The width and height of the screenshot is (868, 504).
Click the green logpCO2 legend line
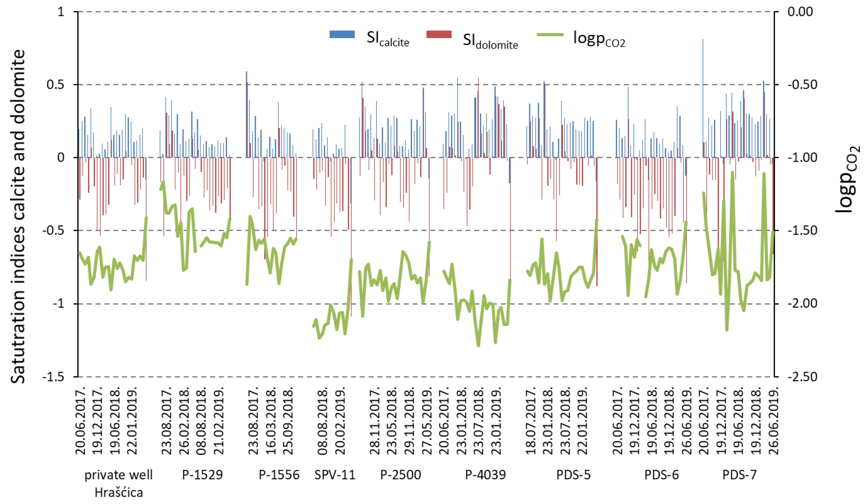click(550, 35)
